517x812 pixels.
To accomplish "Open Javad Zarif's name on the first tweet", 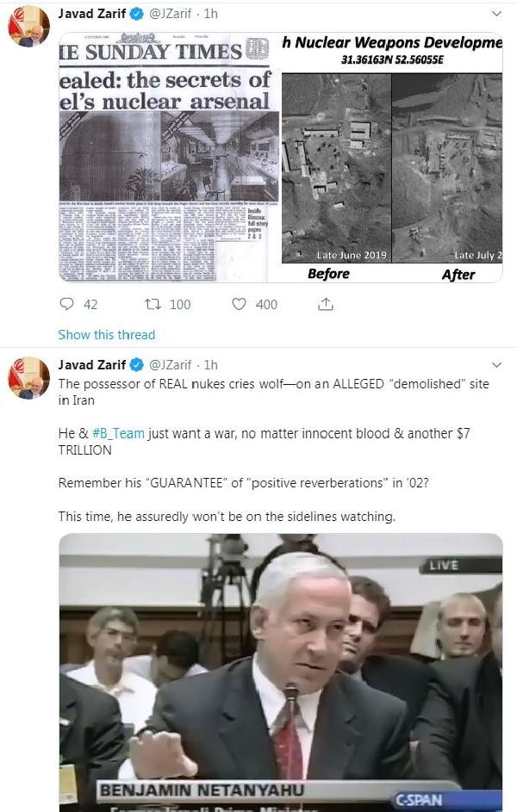I will [x=91, y=14].
